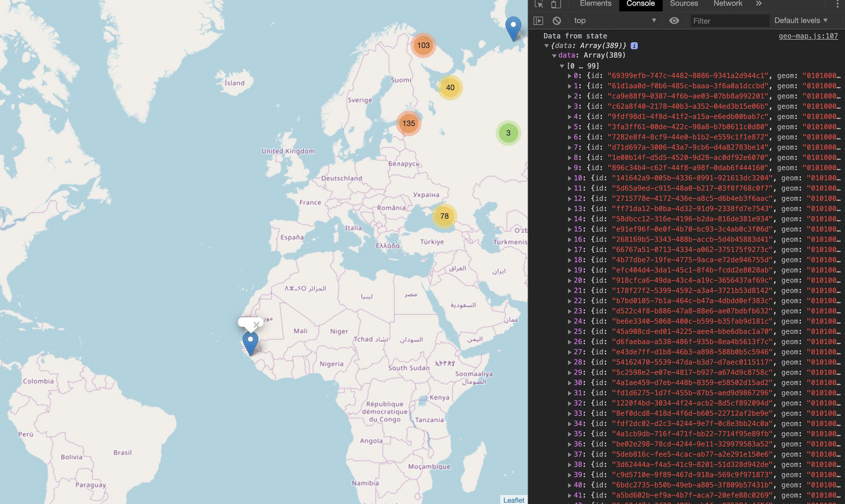Switch to the Network tab
Image resolution: width=845 pixels, height=504 pixels.
click(727, 4)
